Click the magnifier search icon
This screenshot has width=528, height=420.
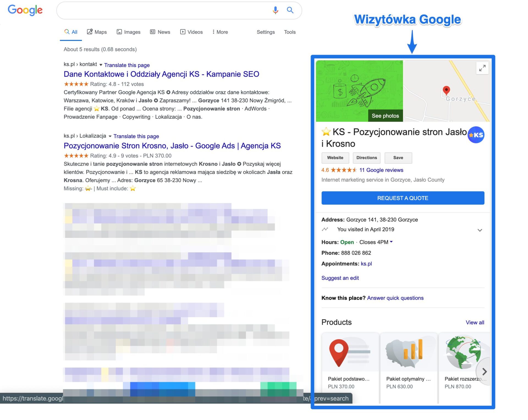pyautogui.click(x=290, y=10)
